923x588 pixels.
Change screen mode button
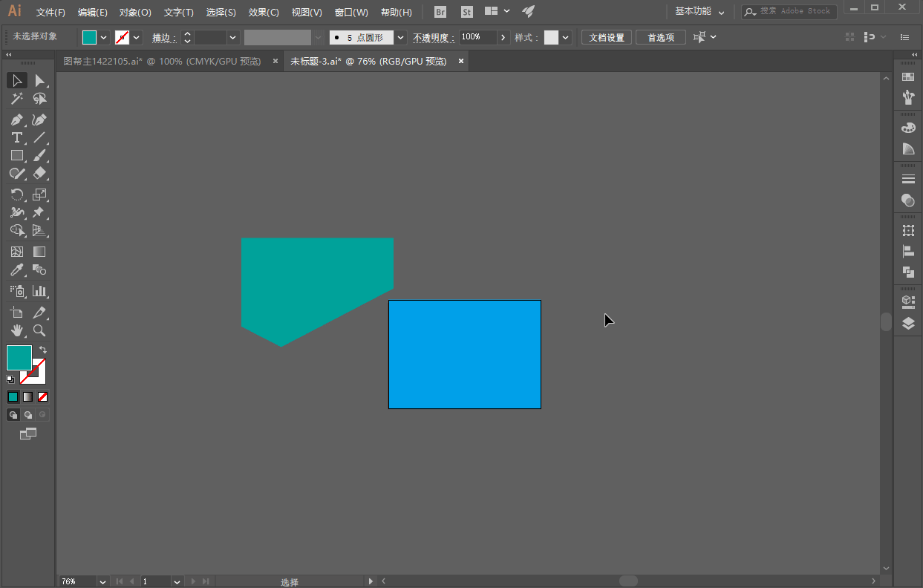pos(28,434)
